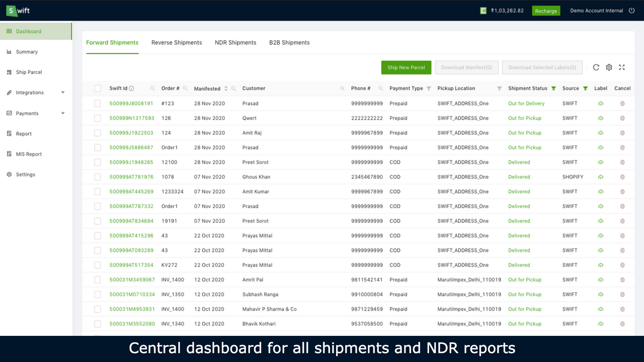Switch to the Reverse Shipments tab
Screen dimensions: 644x362
(177, 42)
